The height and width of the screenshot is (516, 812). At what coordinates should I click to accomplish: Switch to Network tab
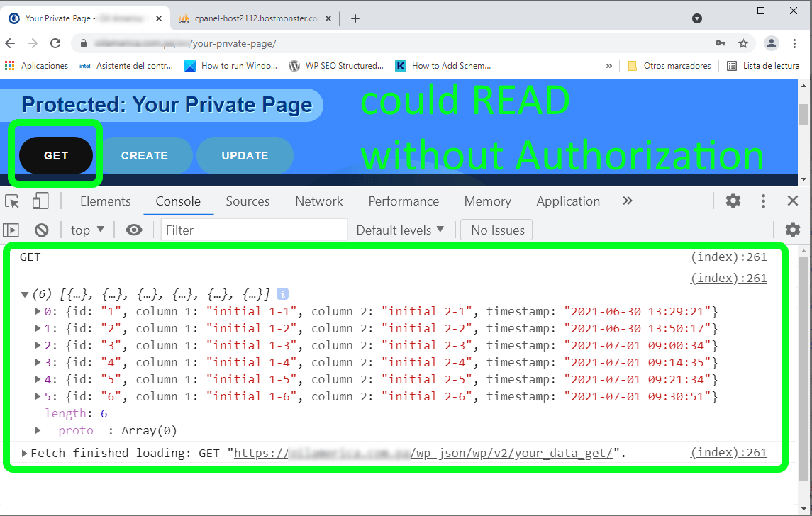[319, 201]
